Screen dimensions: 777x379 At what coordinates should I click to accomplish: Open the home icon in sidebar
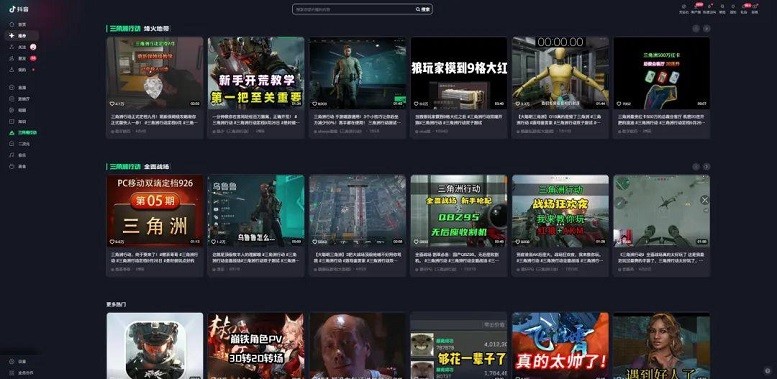tap(11, 24)
